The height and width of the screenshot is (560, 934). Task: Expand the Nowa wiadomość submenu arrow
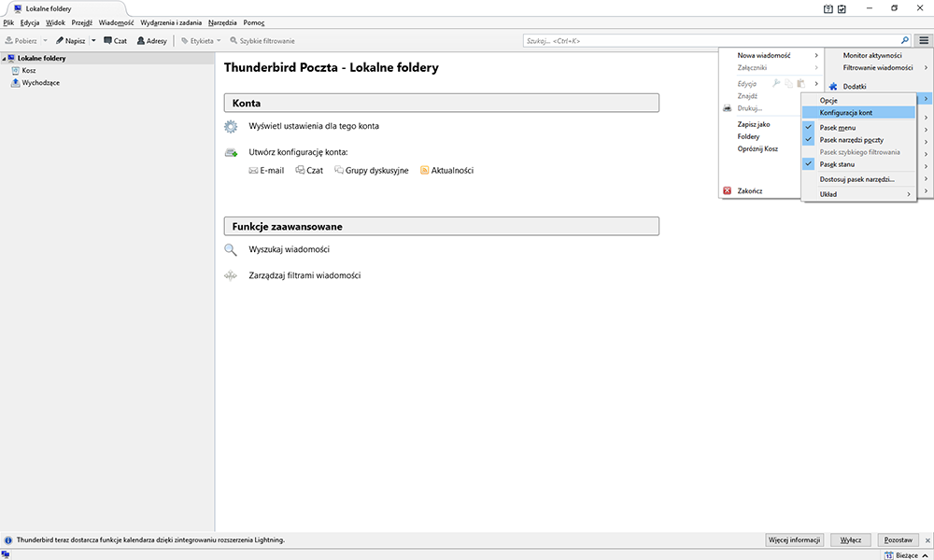tap(816, 55)
